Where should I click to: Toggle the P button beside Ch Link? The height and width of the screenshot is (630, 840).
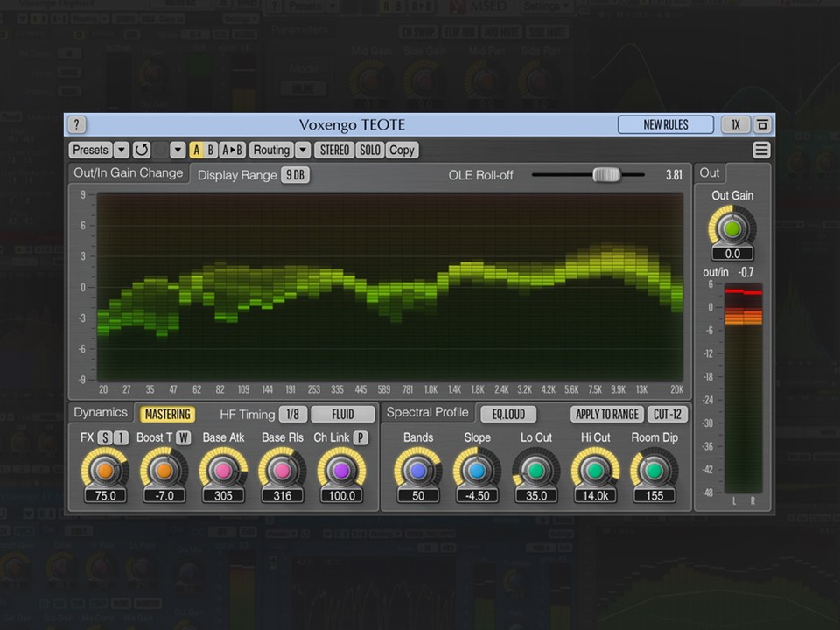pyautogui.click(x=361, y=437)
